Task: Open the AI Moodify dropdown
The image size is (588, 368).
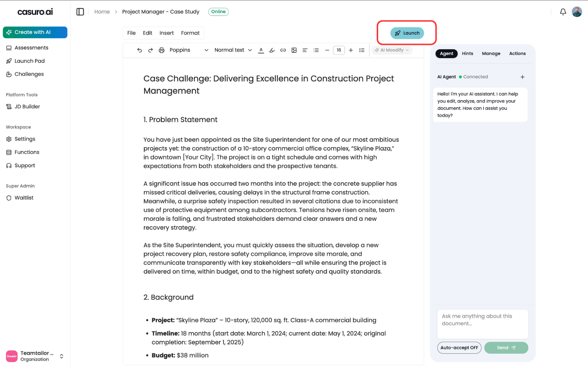Action: click(x=391, y=50)
